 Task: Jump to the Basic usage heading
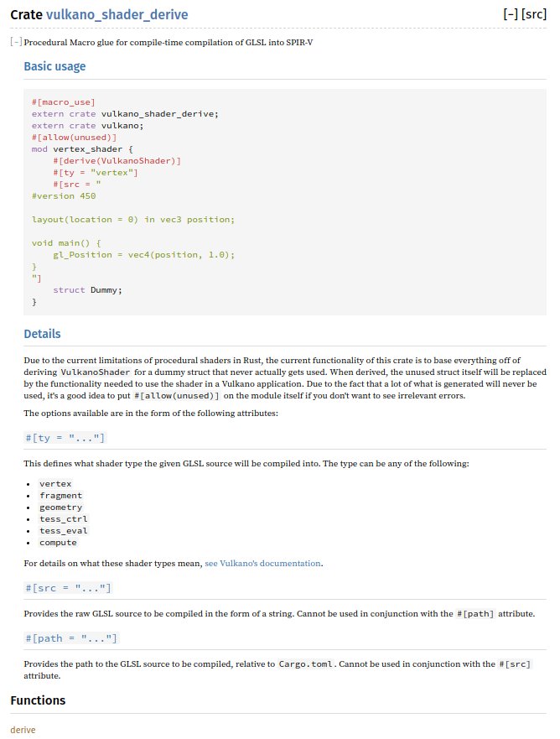pyautogui.click(x=54, y=66)
